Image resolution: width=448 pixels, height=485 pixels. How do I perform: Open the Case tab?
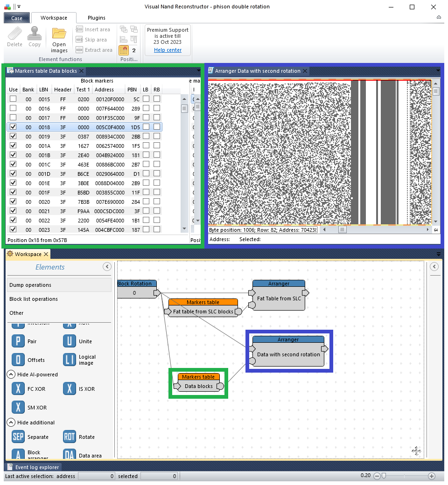[x=17, y=18]
